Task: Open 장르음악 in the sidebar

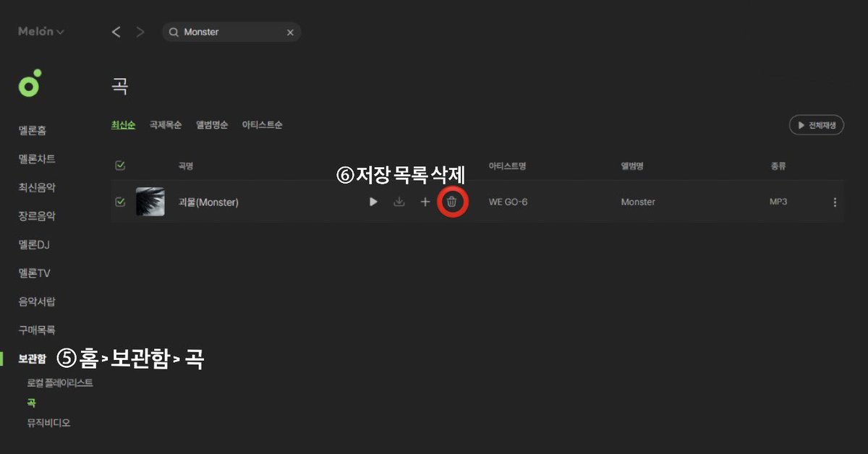Action: tap(37, 215)
